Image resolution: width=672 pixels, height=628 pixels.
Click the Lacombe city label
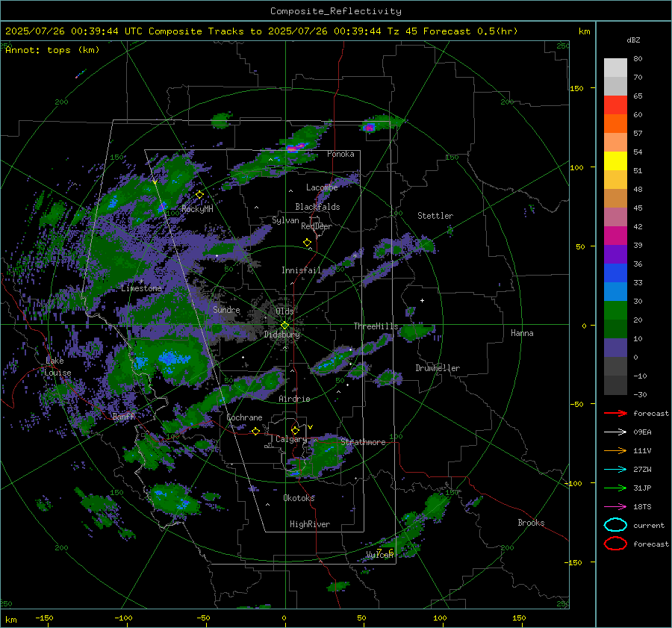pyautogui.click(x=322, y=187)
